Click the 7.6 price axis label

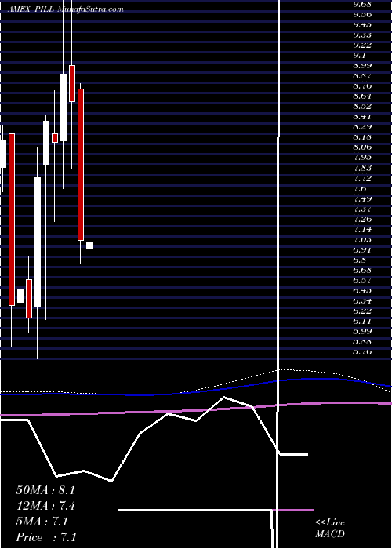(x=360, y=188)
